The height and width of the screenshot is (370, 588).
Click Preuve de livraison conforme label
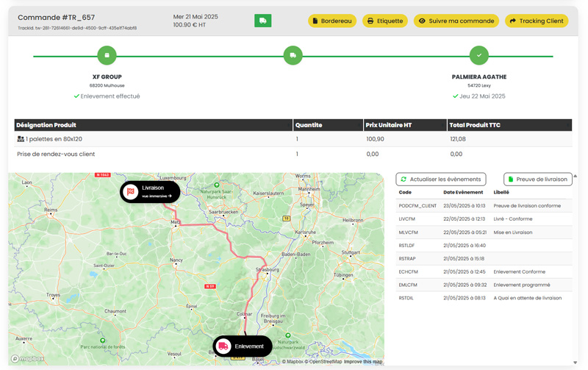(x=527, y=206)
